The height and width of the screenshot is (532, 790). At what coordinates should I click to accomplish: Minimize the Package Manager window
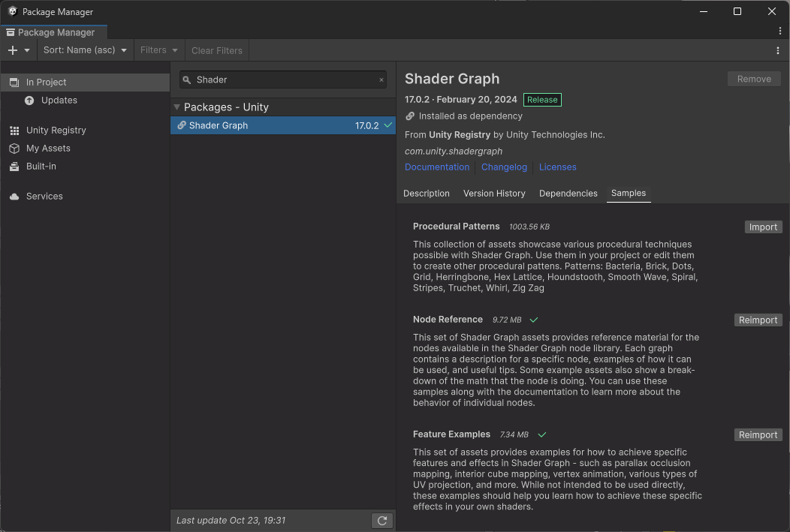(x=704, y=11)
